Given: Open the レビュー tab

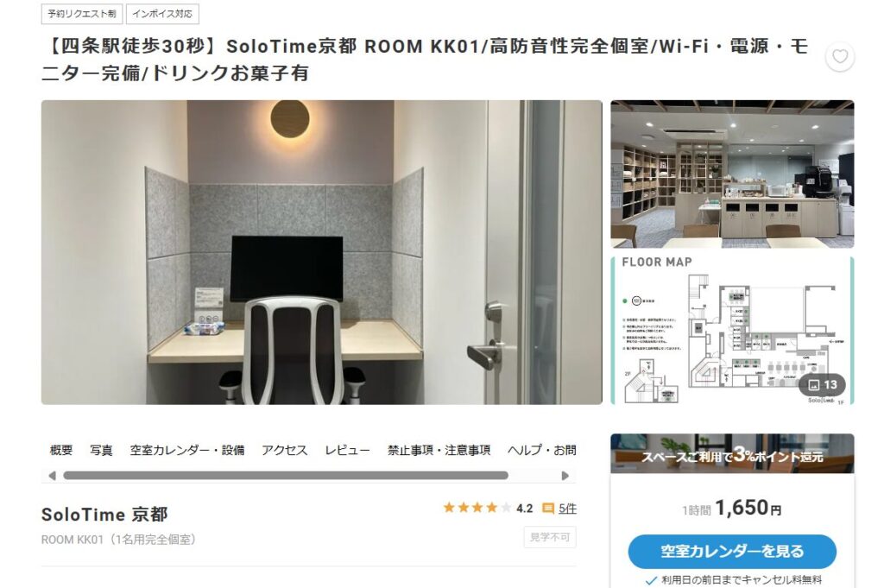Looking at the screenshot, I should click(x=347, y=450).
